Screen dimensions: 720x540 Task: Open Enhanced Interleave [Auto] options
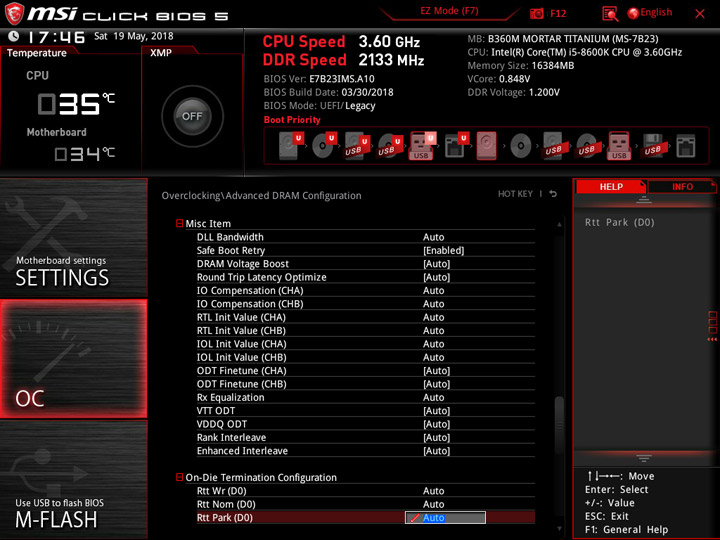point(437,451)
